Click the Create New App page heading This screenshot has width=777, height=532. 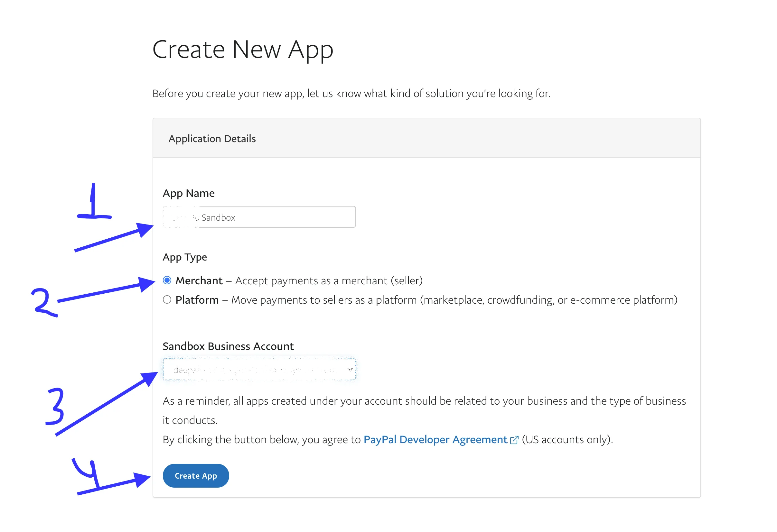[x=243, y=50]
